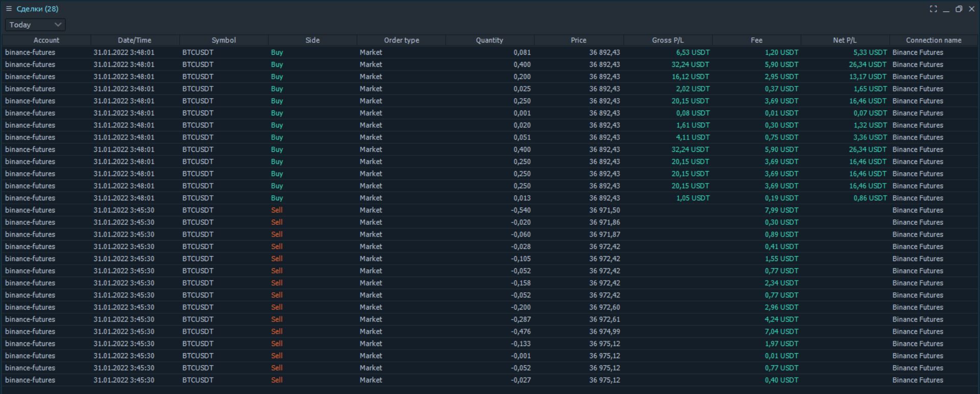Select the fee value 4,24 USDT
This screenshot has width=980, height=394.
(781, 319)
